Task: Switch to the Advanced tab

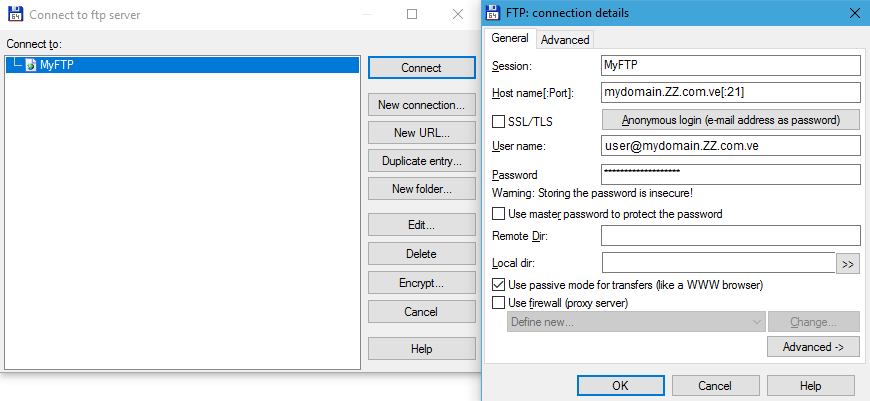Action: pos(565,40)
